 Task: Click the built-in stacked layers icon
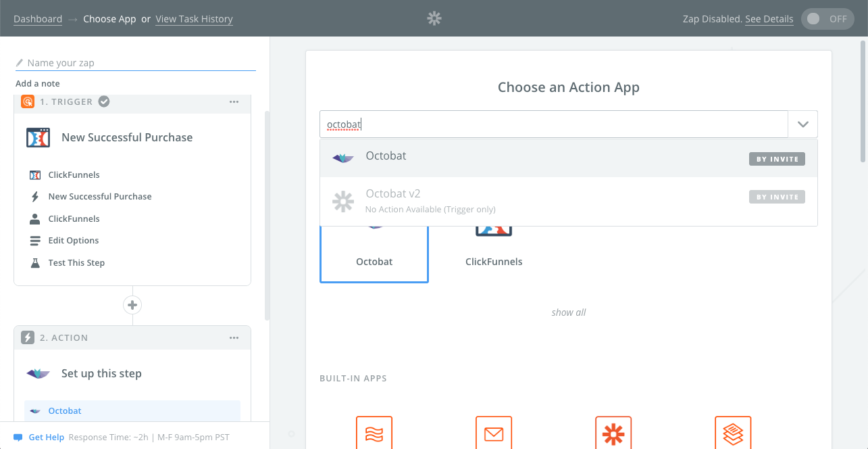click(x=733, y=433)
